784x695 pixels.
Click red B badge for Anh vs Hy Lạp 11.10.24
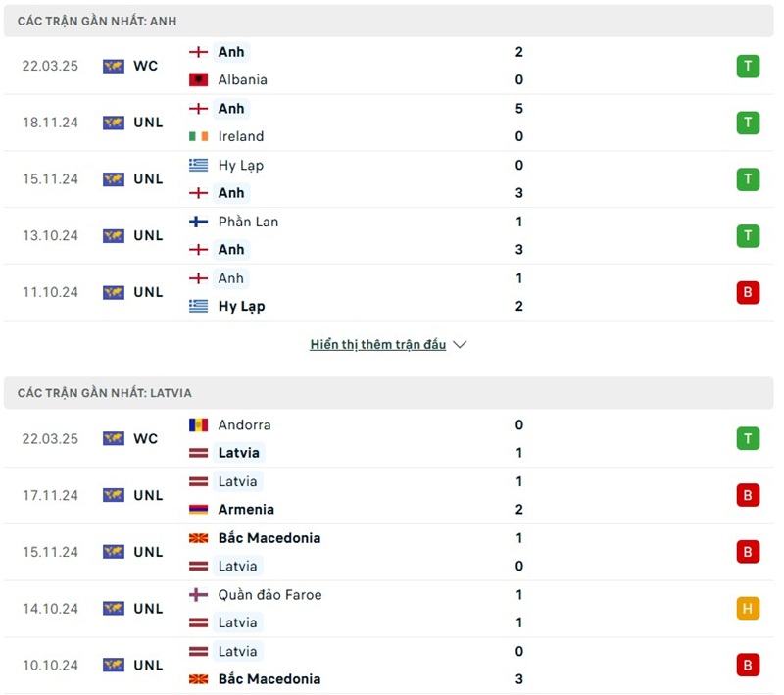[748, 292]
